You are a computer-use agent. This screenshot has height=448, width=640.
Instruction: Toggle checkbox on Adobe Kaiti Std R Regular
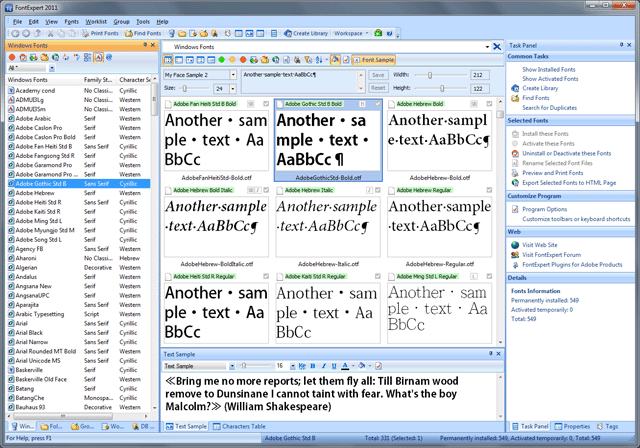coord(378,276)
